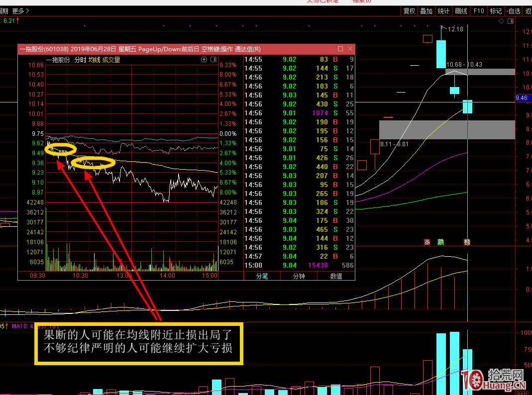Viewport: 532px width, 395px height.
Task: Switch to the 数值 values tab
Action: click(x=336, y=276)
